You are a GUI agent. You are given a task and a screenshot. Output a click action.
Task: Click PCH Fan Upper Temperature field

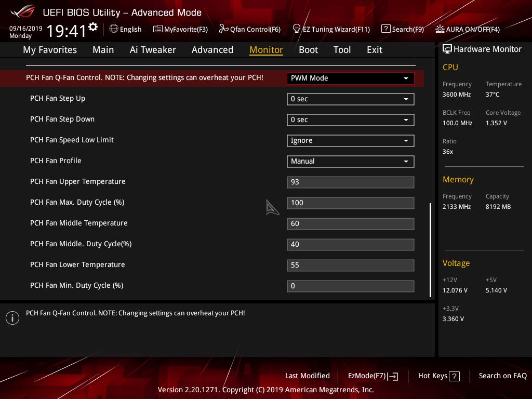(351, 182)
